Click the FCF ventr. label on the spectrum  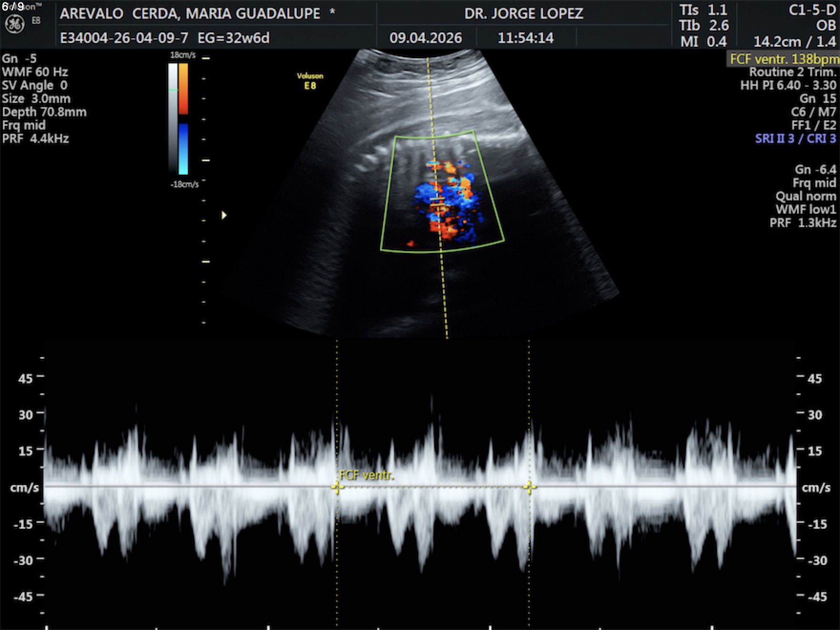tap(366, 475)
